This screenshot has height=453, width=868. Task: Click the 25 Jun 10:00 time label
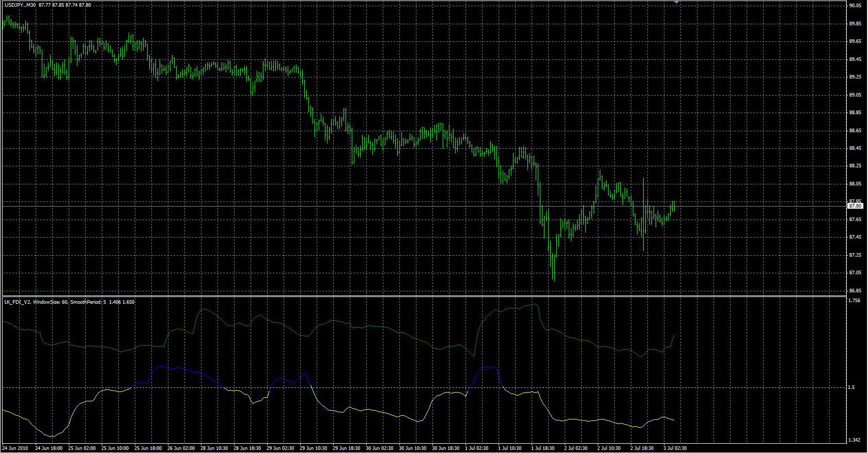pyautogui.click(x=115, y=448)
